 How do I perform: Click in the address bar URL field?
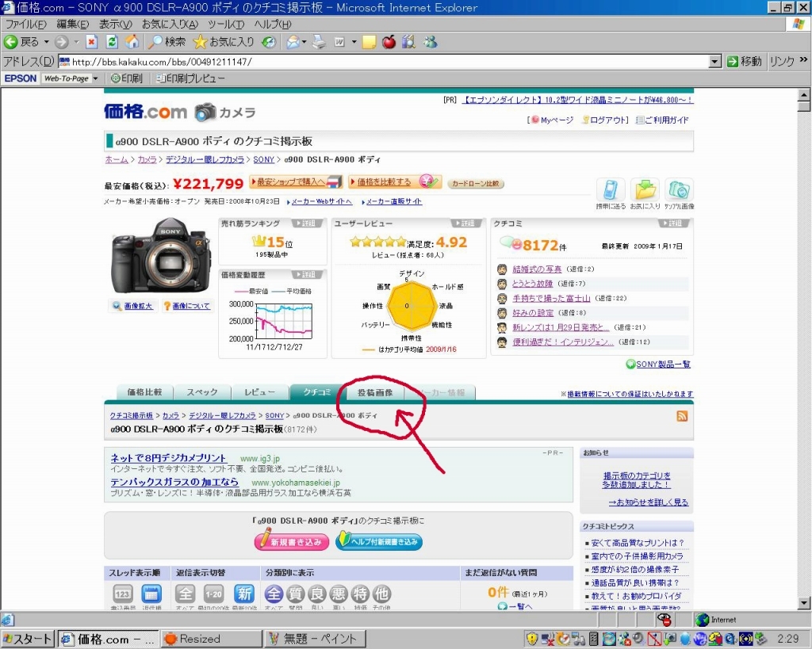pos(383,62)
